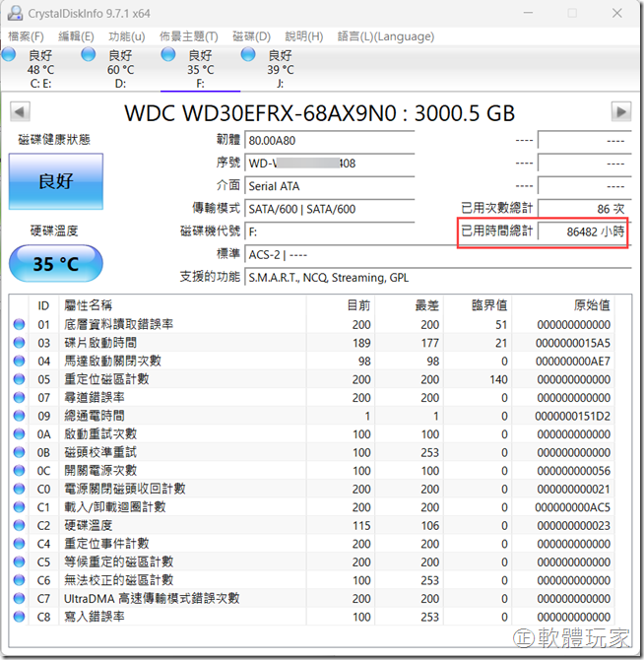Click status orb for 寫入錯誤率 row
This screenshot has width=644, height=660.
[19, 617]
